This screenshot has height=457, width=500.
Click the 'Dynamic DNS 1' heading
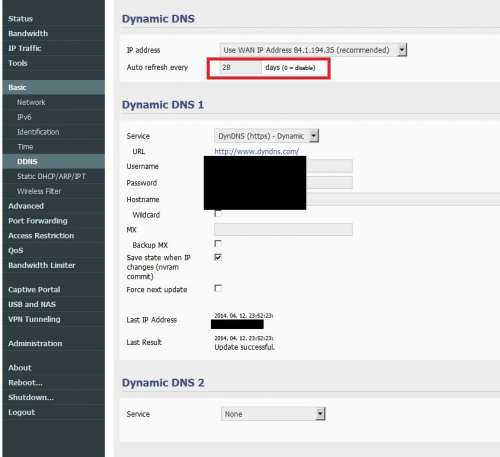(163, 105)
